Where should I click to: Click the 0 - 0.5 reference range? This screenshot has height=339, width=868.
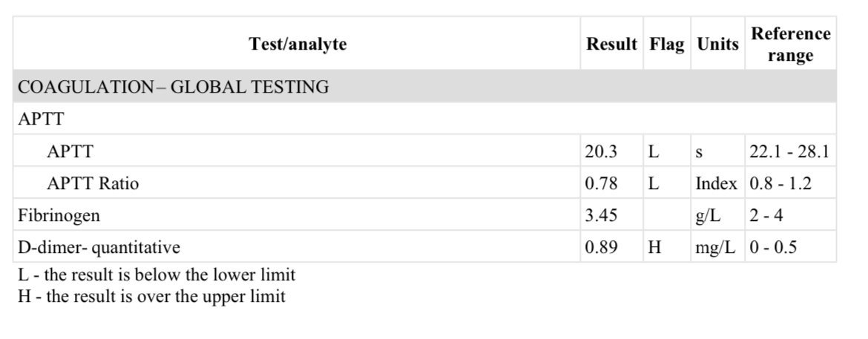click(x=773, y=247)
